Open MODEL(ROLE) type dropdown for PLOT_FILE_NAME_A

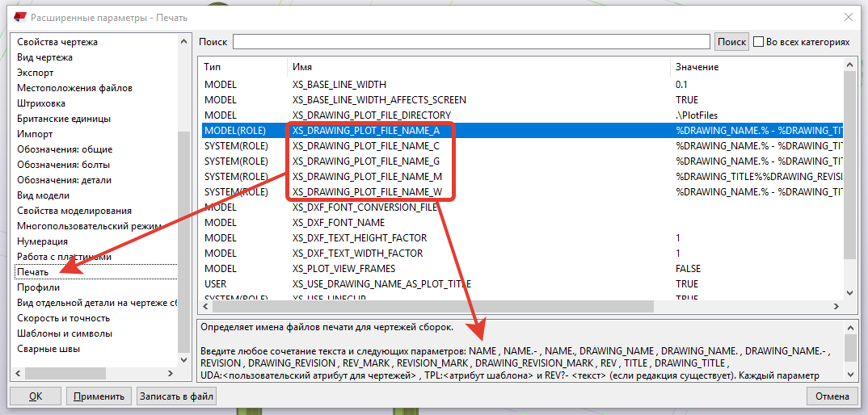coord(242,131)
